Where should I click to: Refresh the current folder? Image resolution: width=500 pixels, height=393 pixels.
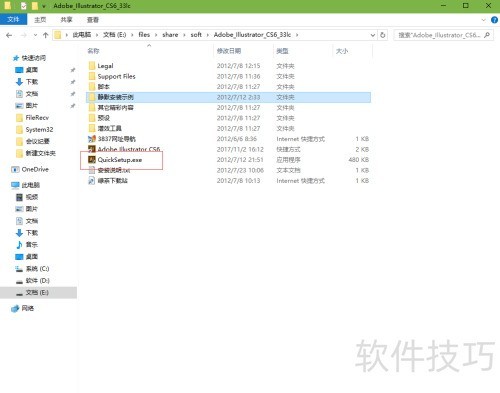click(x=383, y=35)
